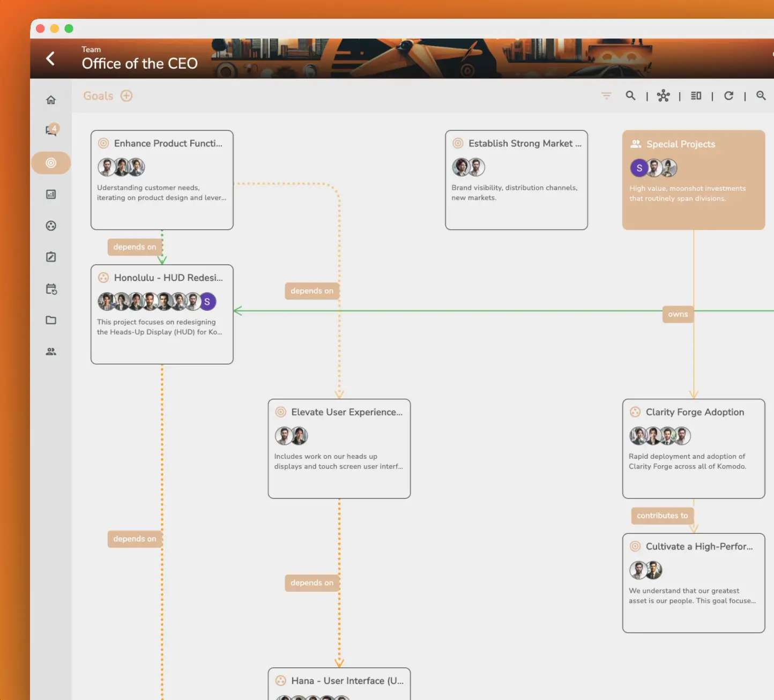Click the purple S avatar on Special Projects card
Screen dimensions: 774x700
[x=639, y=168]
